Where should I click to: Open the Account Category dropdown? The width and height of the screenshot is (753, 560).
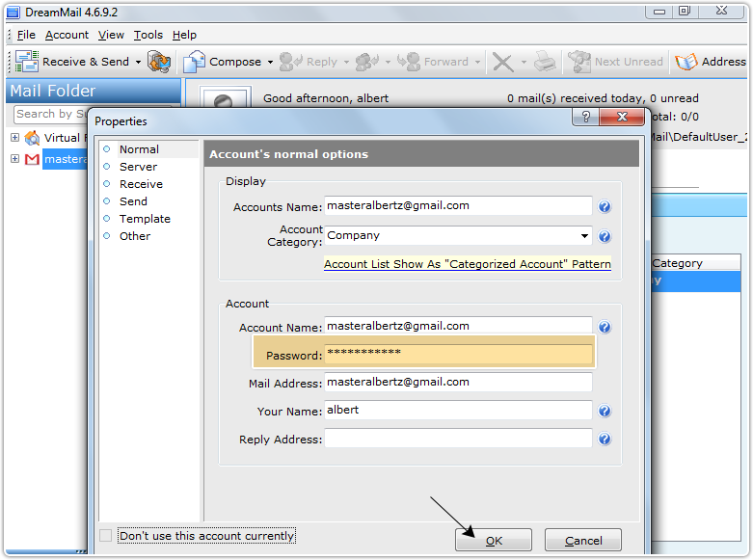584,236
